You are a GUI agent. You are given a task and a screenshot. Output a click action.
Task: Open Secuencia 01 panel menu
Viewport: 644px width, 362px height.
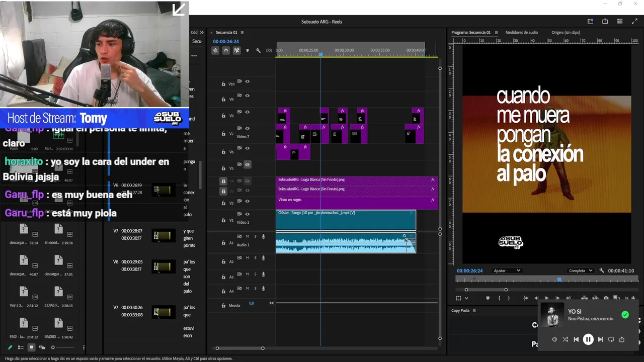pos(243,32)
